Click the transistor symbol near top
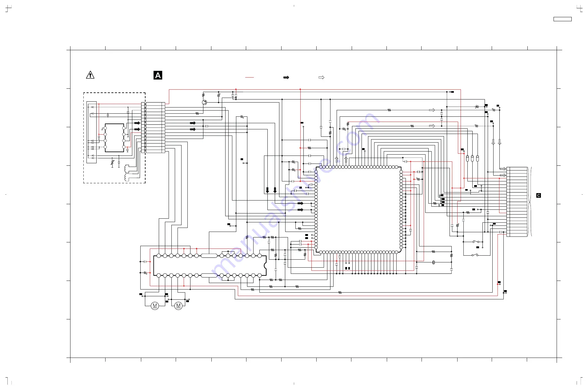This screenshot has width=588, height=389. (205, 102)
